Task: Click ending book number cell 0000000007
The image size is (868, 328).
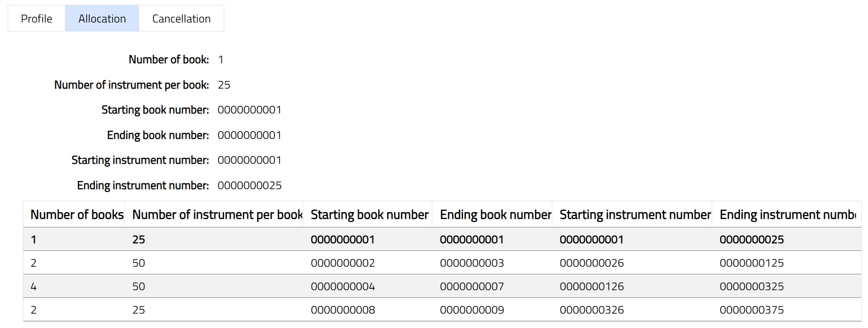Action: 472,286
